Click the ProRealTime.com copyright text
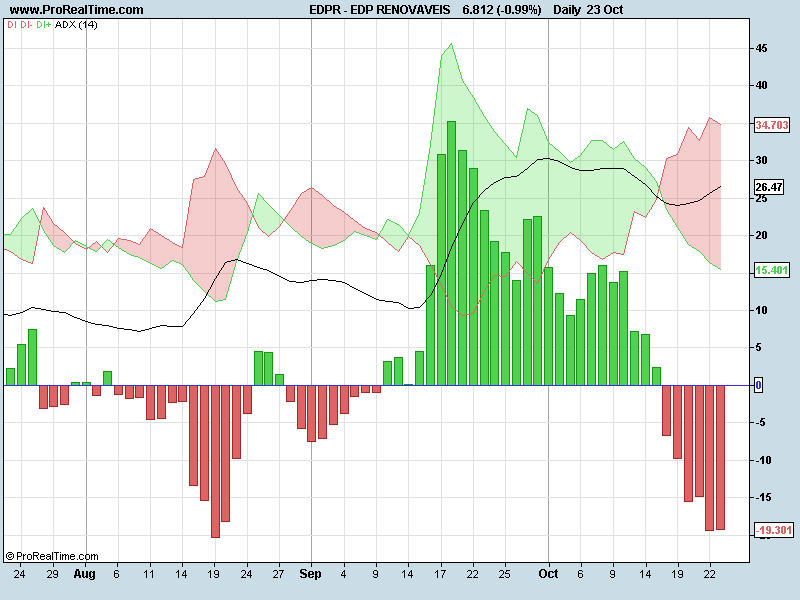 click(x=52, y=556)
